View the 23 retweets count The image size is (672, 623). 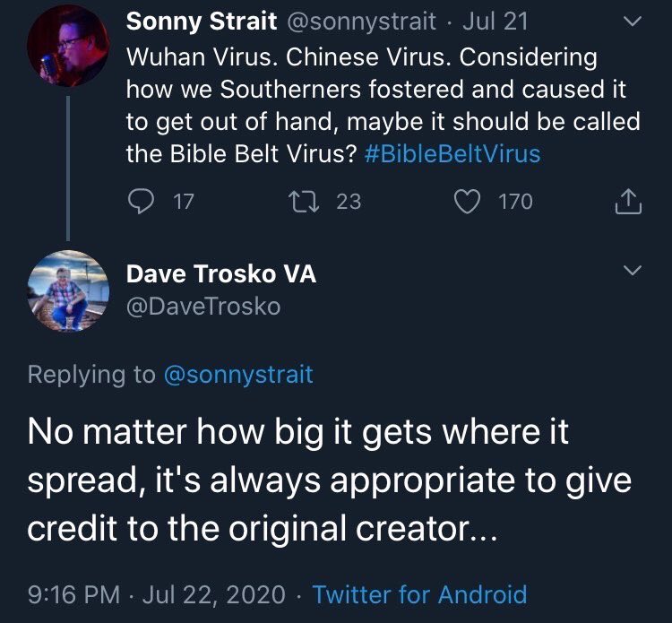point(349,202)
